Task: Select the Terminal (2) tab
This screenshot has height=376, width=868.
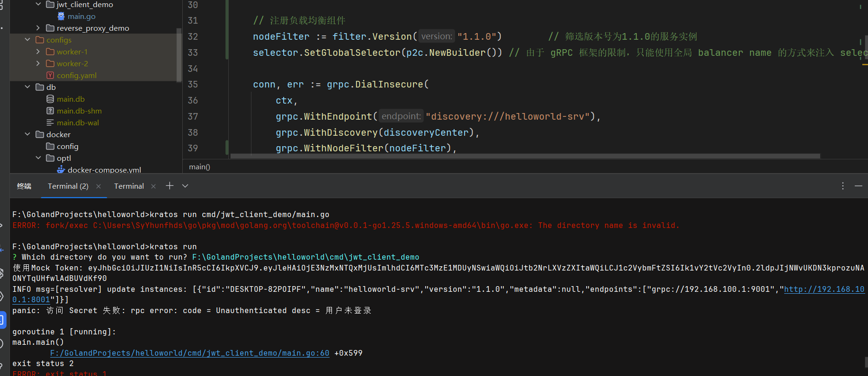Action: [x=68, y=186]
